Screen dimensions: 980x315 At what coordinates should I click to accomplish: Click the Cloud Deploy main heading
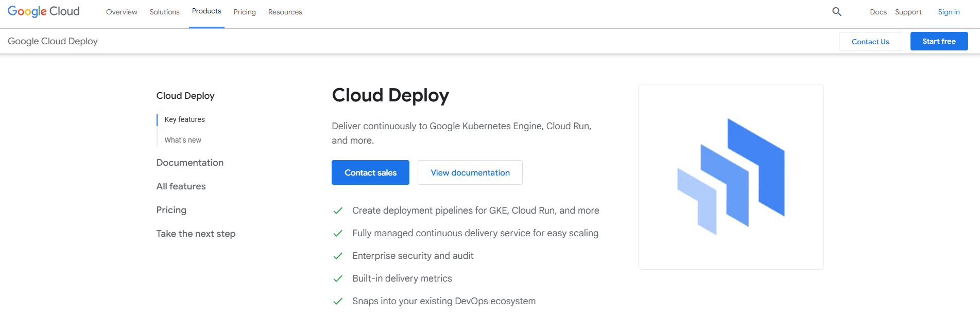[390, 95]
